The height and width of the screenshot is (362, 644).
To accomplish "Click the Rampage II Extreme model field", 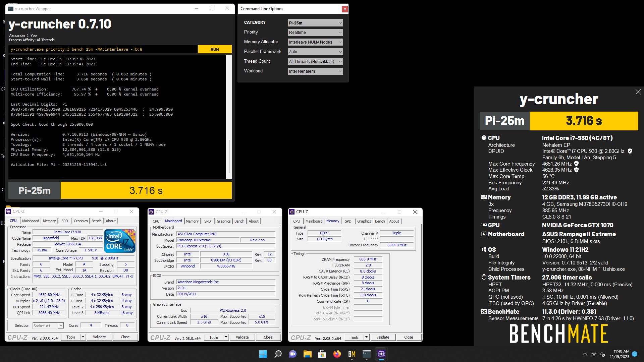I will [208, 240].
